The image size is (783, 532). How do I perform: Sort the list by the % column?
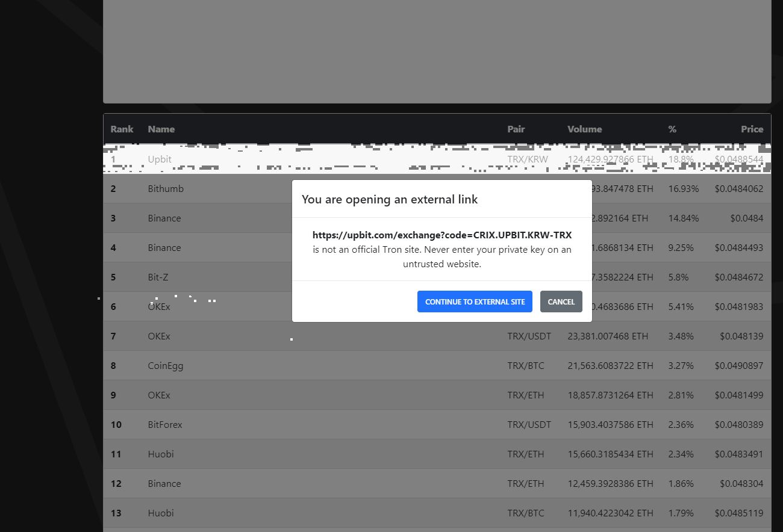(672, 129)
